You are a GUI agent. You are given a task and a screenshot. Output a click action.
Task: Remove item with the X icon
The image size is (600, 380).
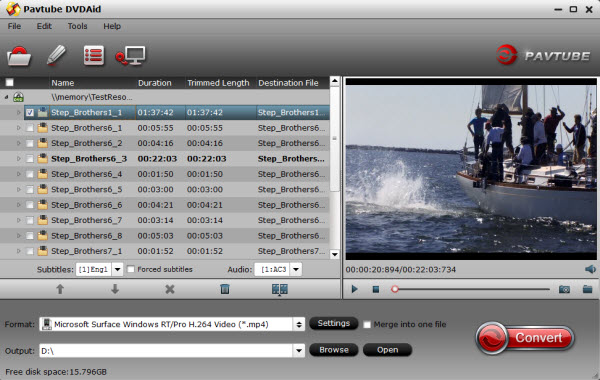point(170,289)
